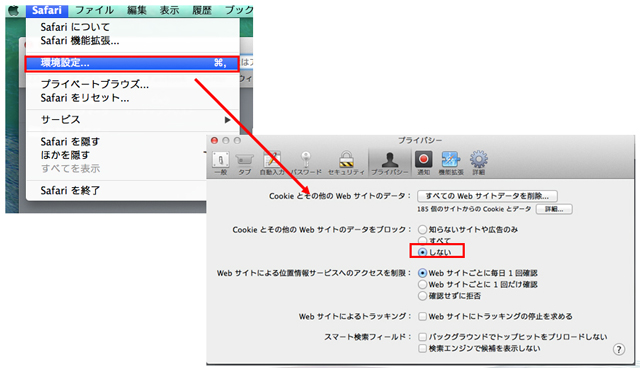This screenshot has height=368, width=640.
Task: Open the ファイル menu
Action: [94, 10]
